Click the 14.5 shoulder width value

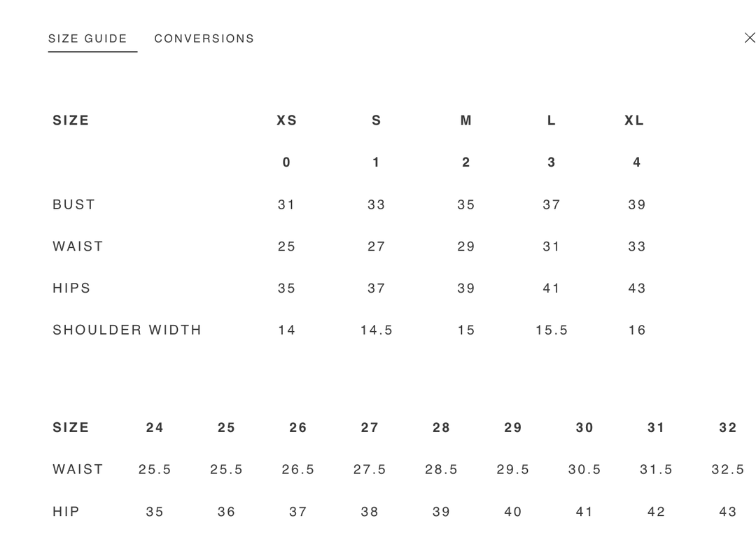pyautogui.click(x=377, y=330)
